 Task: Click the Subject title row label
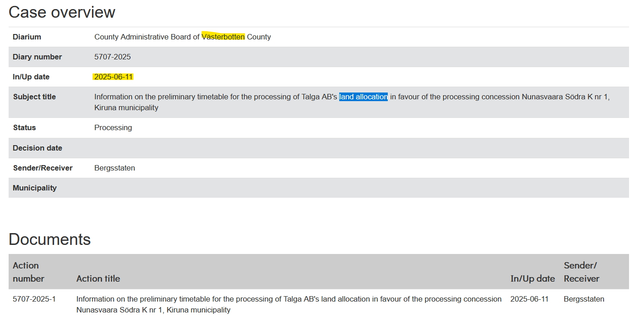[x=34, y=97]
